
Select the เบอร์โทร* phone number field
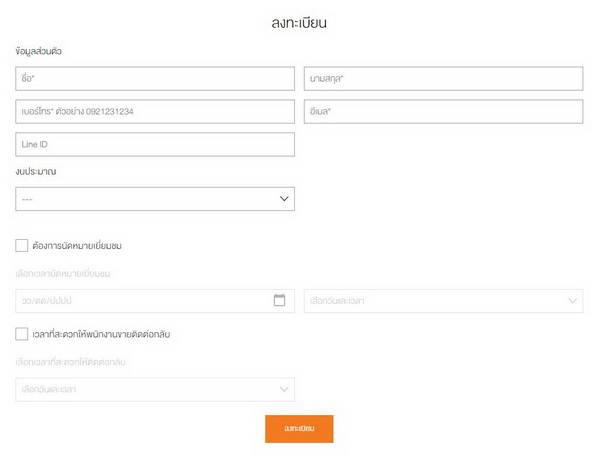tap(155, 112)
